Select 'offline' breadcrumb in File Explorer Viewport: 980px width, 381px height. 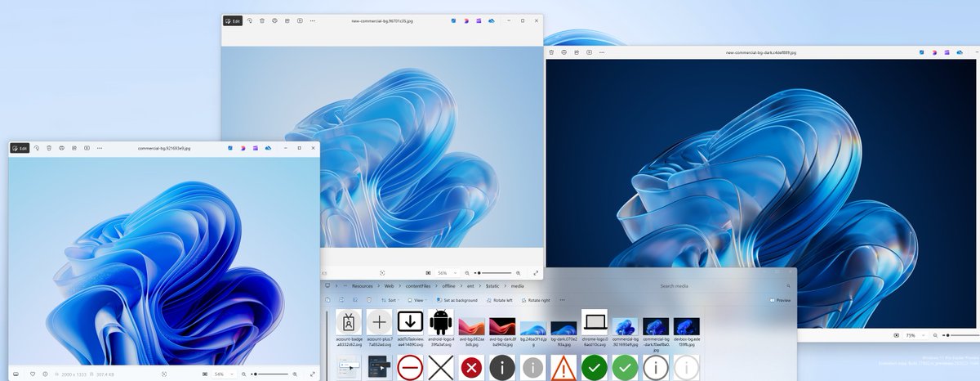click(x=449, y=286)
